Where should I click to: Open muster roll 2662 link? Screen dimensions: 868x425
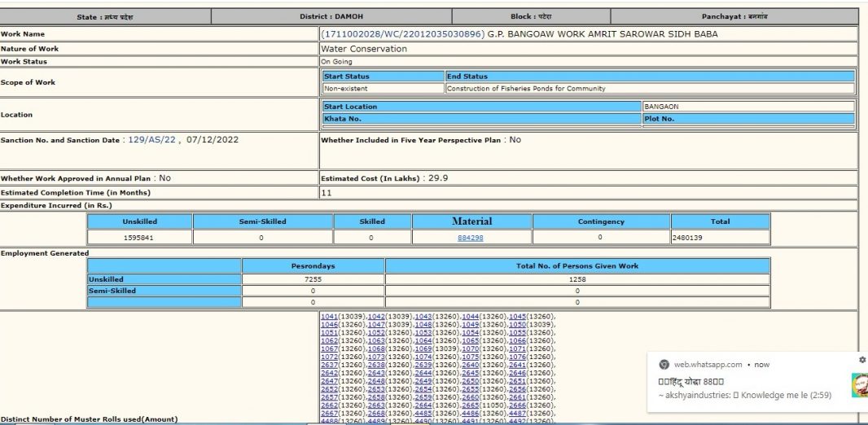click(x=329, y=405)
